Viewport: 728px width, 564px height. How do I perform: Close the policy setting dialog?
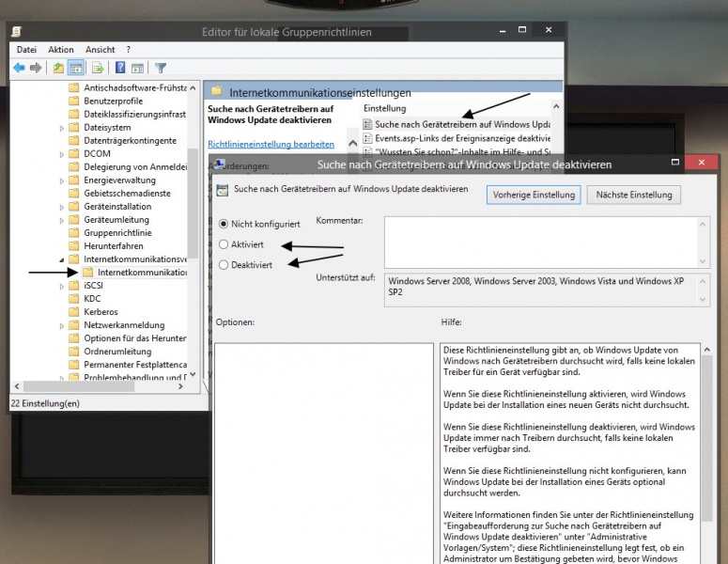(702, 162)
